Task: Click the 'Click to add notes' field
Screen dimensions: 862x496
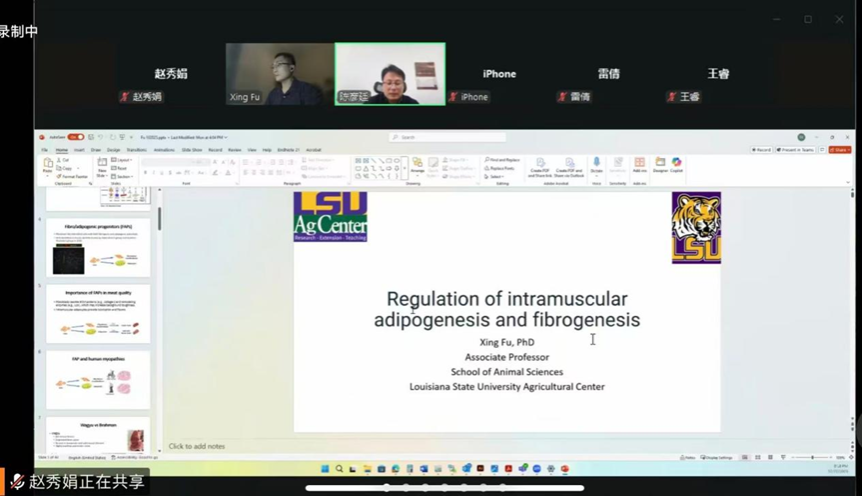Action: (197, 446)
